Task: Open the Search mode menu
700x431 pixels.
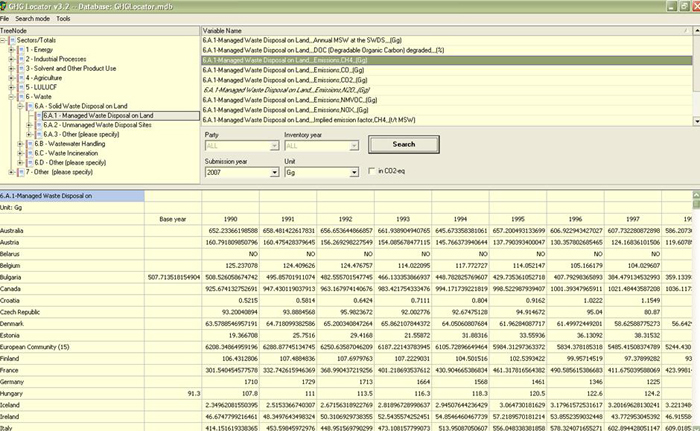Action: click(33, 19)
